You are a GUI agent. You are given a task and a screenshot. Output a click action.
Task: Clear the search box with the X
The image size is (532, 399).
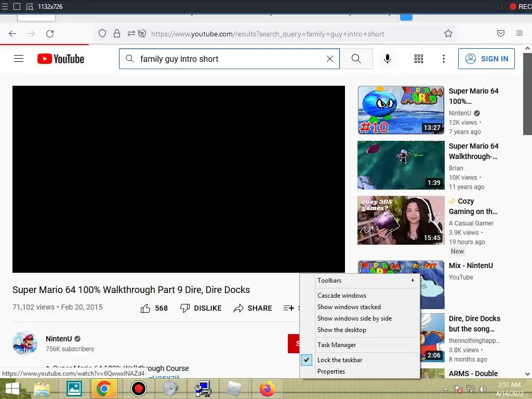point(329,59)
